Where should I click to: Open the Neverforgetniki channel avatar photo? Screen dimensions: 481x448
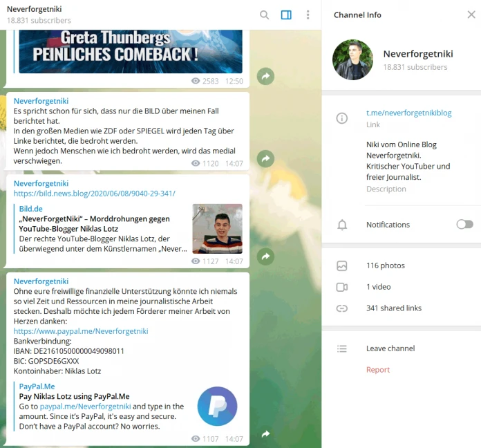tap(352, 59)
